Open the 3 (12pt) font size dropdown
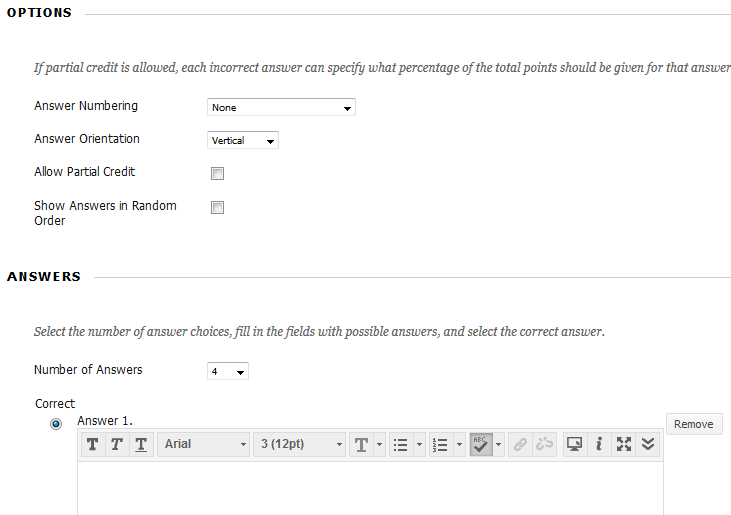 pyautogui.click(x=300, y=444)
